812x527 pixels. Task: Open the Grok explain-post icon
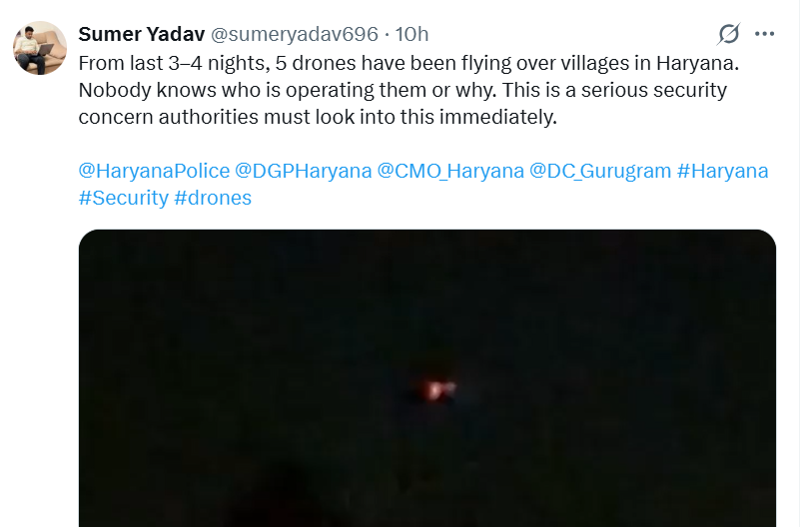[729, 34]
